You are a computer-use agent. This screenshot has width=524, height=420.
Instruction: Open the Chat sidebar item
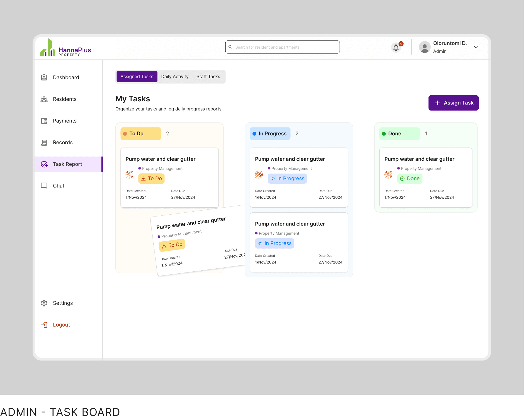(58, 186)
